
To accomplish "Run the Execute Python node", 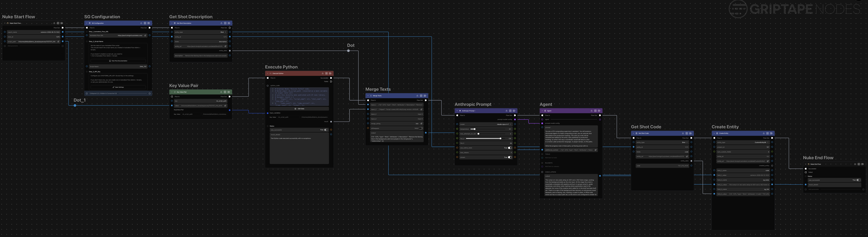I will click(326, 73).
